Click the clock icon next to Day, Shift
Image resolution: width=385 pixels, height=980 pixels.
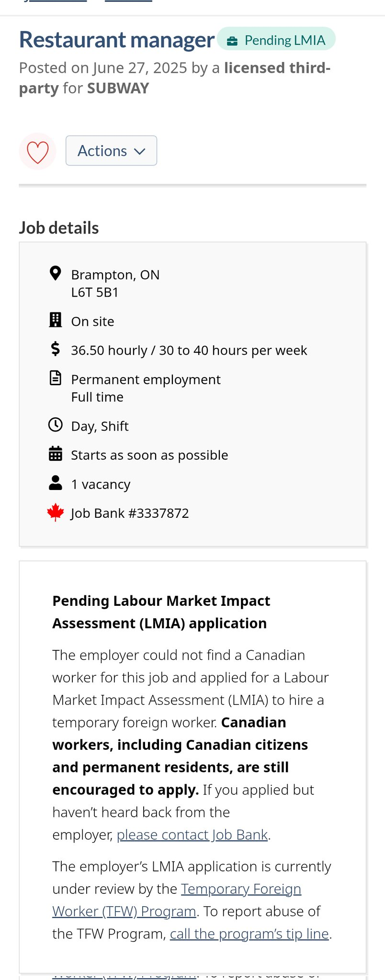tap(56, 425)
